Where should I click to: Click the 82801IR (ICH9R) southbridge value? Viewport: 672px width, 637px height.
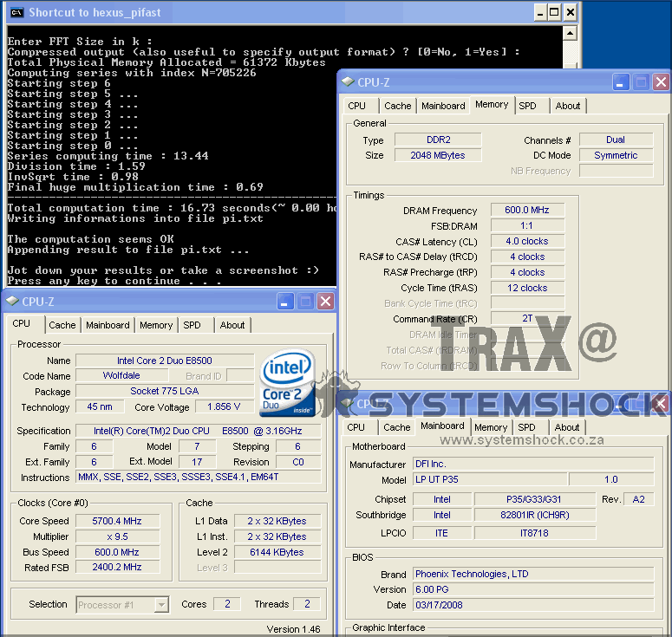534,515
